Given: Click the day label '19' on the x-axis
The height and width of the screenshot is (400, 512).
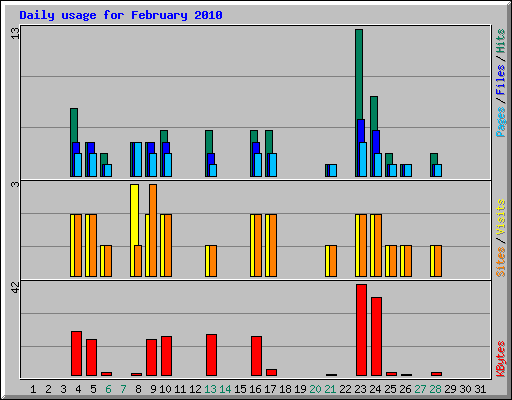Looking at the screenshot, I should tap(300, 389).
